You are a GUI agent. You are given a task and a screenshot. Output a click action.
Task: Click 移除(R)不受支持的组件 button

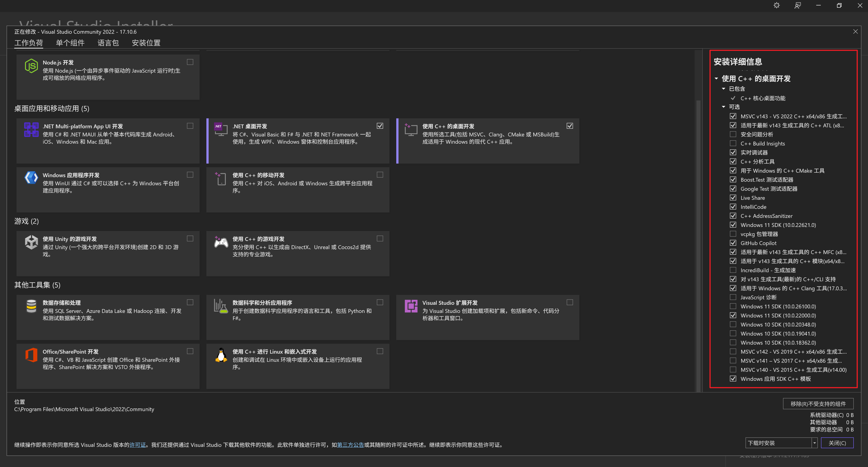coord(818,404)
